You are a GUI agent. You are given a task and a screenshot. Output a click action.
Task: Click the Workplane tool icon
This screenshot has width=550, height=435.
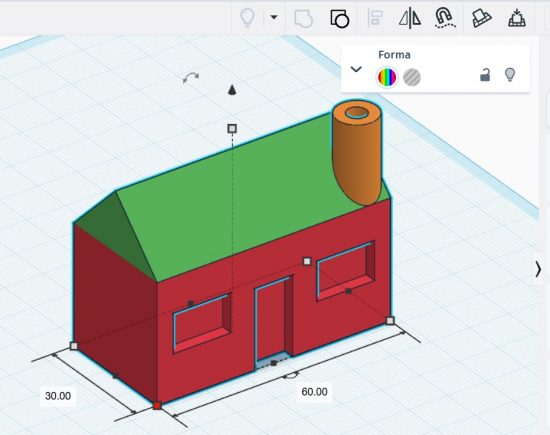(x=482, y=18)
